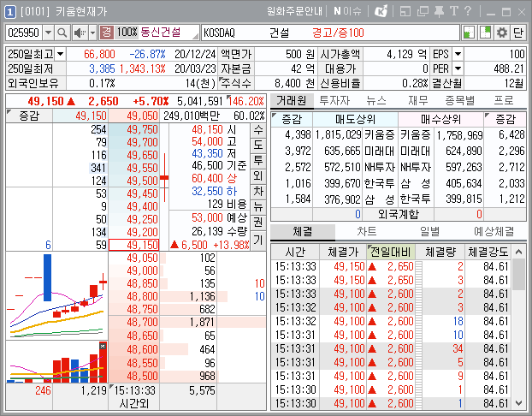Click the stock search magnifier icon

click(62, 33)
